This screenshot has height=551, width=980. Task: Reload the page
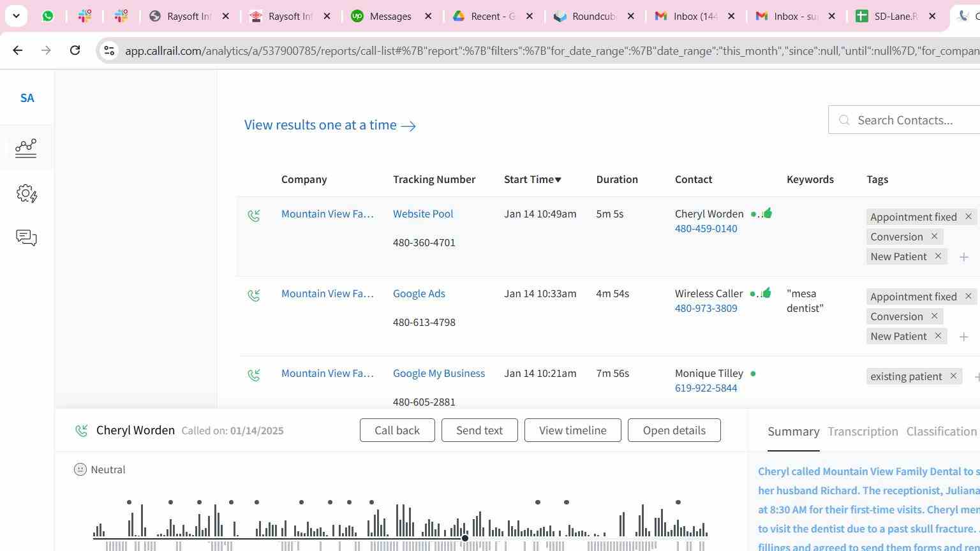pos(75,50)
